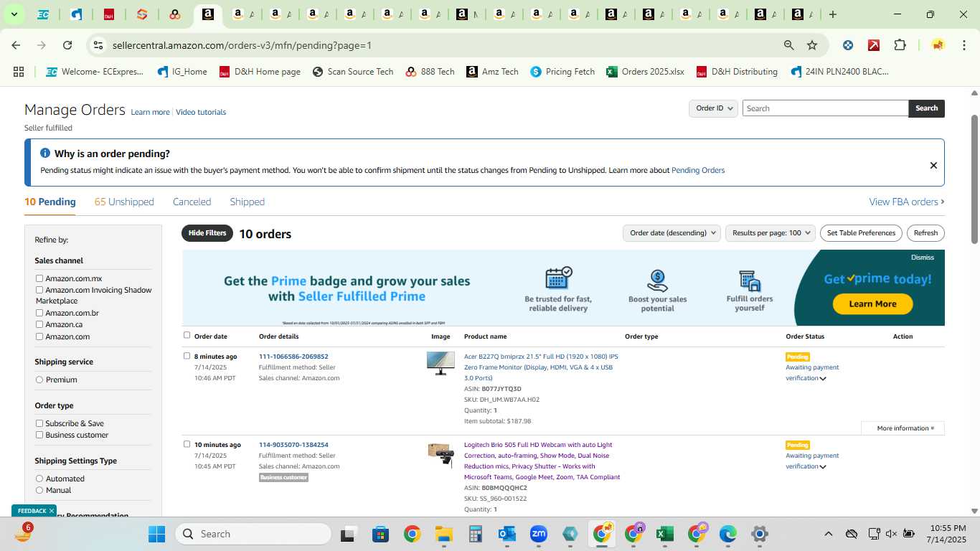This screenshot has width=980, height=551.
Task: Click the yellow Learn More button
Action: coord(872,303)
